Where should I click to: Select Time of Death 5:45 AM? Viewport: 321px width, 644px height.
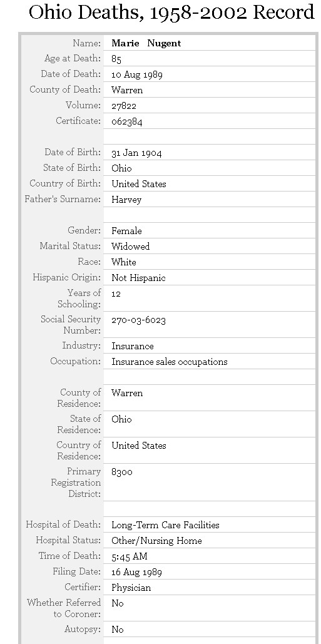(x=130, y=556)
